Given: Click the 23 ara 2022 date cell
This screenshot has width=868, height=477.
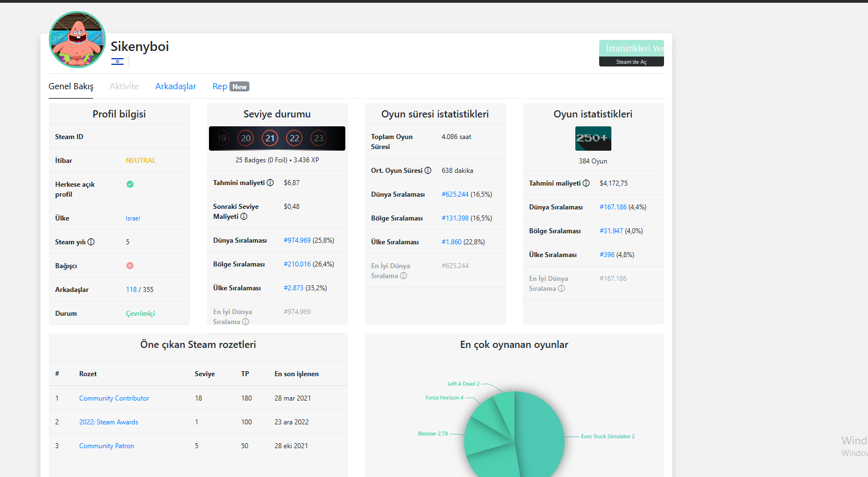Looking at the screenshot, I should (292, 422).
